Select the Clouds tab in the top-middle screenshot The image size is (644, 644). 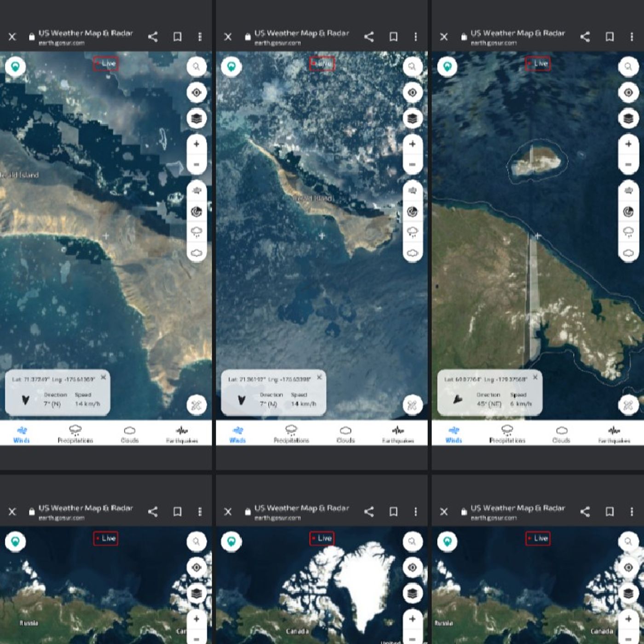pos(345,434)
